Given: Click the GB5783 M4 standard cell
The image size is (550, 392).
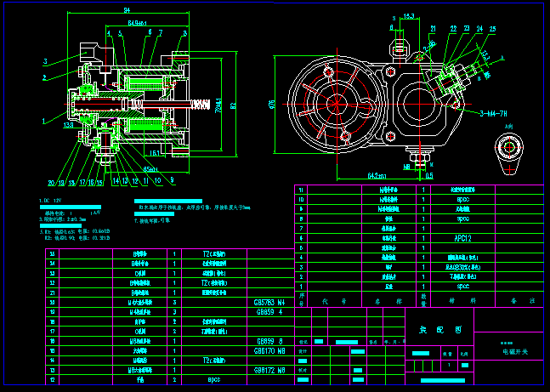Looking at the screenshot, I should [x=269, y=301].
